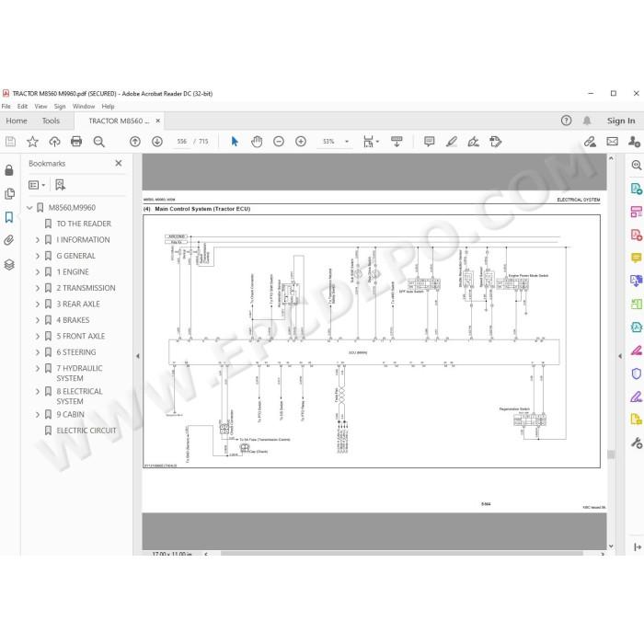Click the Print file icon
This screenshot has width=644, height=644.
76,142
